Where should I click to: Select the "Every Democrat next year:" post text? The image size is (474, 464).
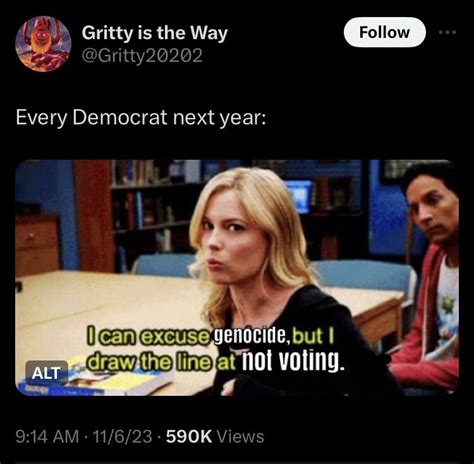(141, 118)
